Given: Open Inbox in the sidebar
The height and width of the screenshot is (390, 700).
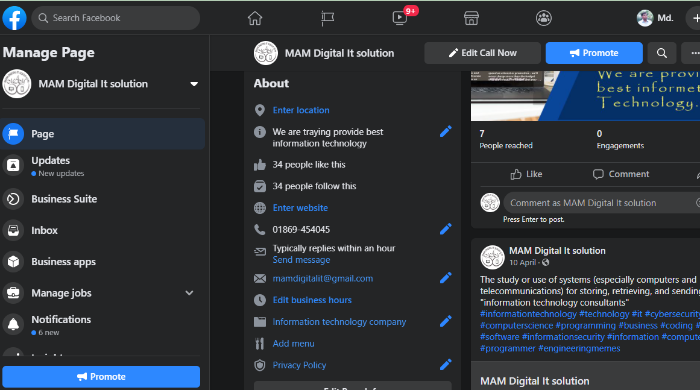Looking at the screenshot, I should [x=103, y=230].
